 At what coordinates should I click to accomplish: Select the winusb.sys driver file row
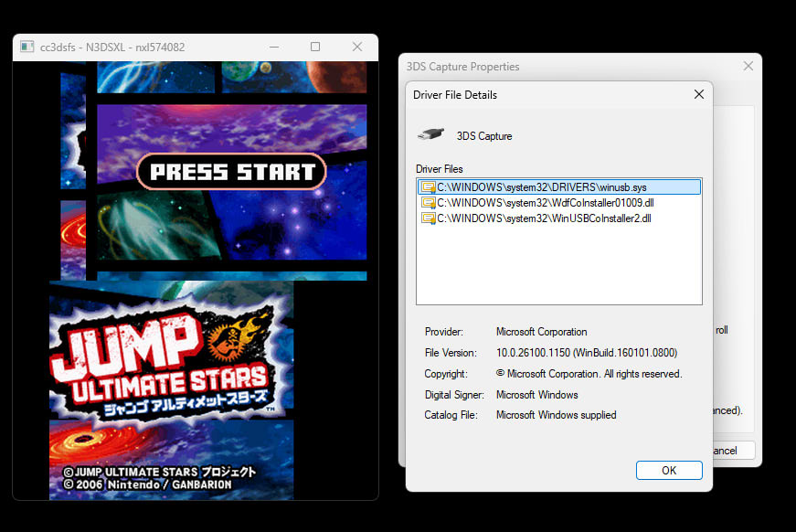point(559,187)
